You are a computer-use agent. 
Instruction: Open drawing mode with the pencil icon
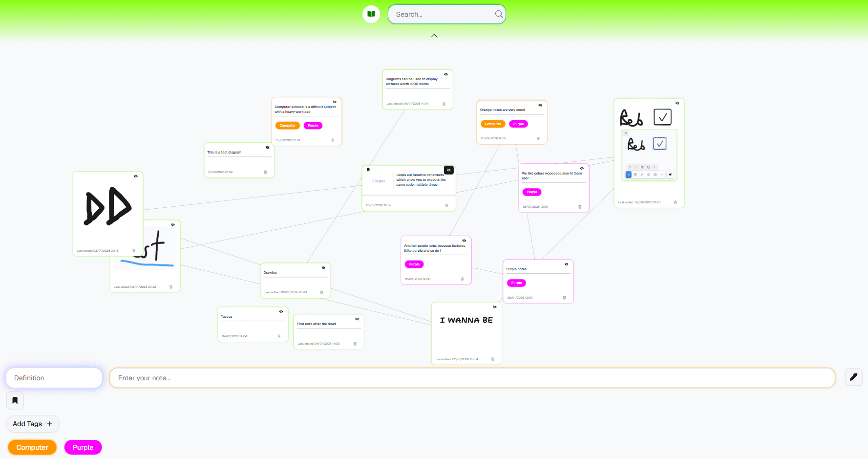pyautogui.click(x=854, y=377)
